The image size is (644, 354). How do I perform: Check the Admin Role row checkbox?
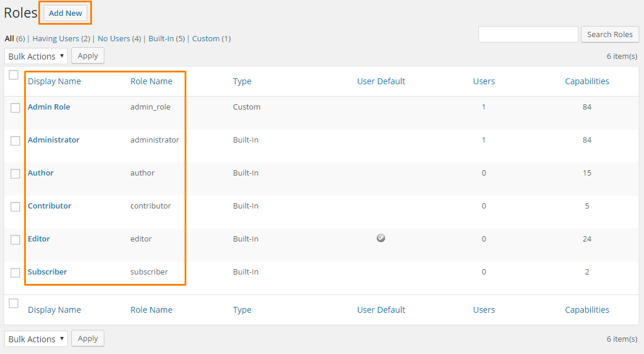(15, 108)
